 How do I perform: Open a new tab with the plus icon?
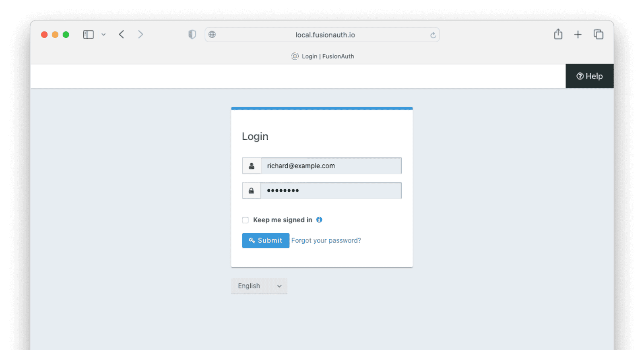[x=578, y=35]
